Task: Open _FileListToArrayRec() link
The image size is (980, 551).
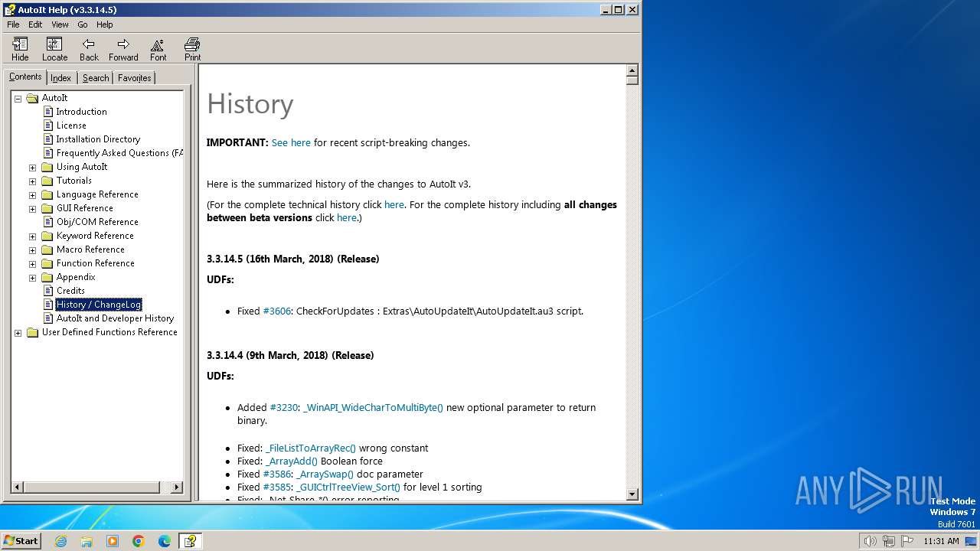Action: [311, 448]
